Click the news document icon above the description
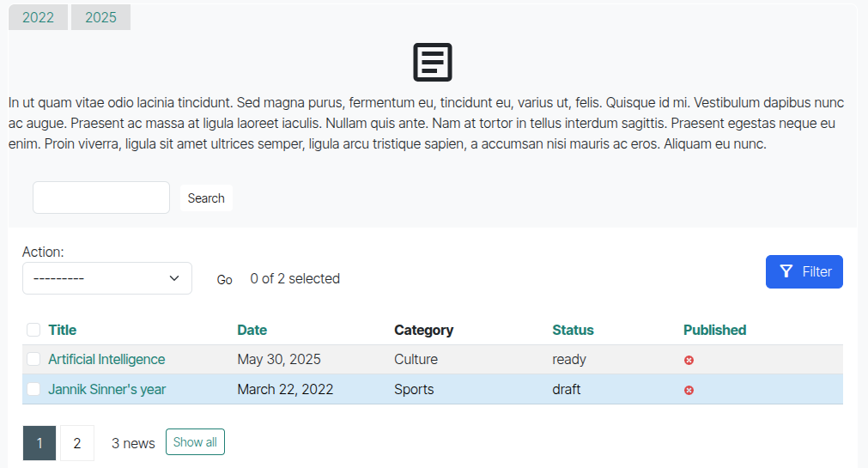The height and width of the screenshot is (468, 868). [433, 63]
